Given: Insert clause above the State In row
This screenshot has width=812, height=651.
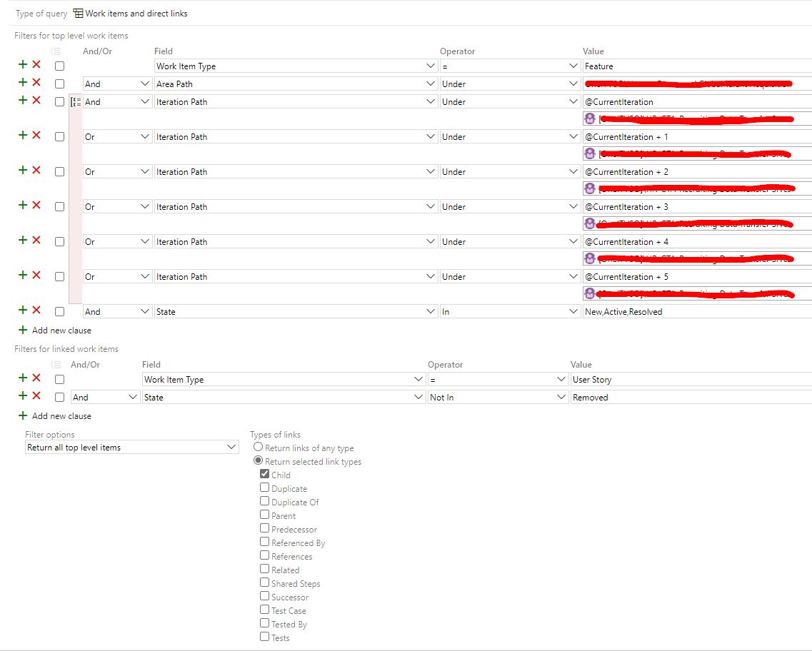Looking at the screenshot, I should click(x=23, y=310).
